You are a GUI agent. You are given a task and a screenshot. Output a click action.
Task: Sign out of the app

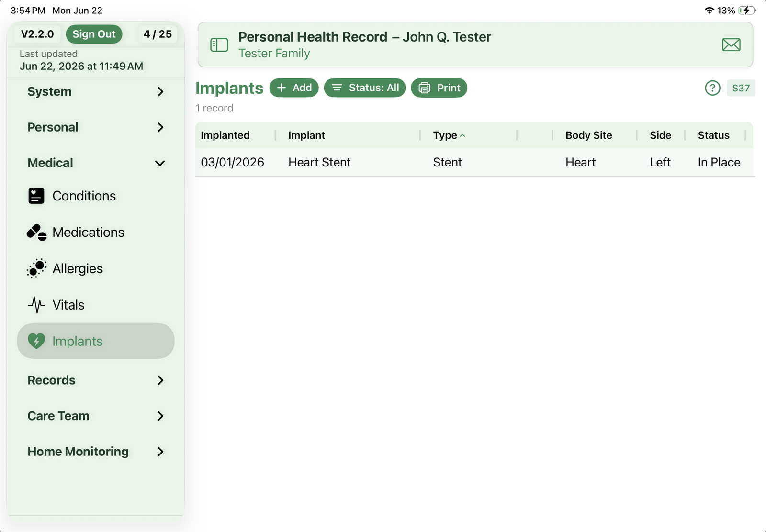94,34
